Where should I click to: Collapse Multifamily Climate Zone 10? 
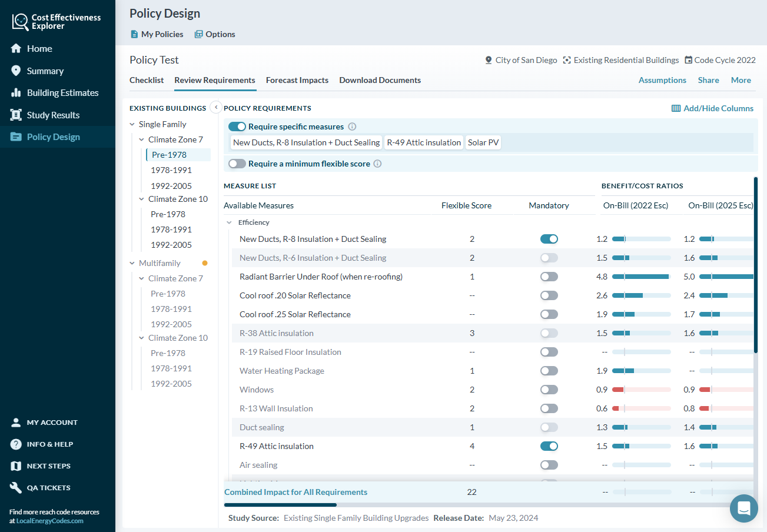142,338
